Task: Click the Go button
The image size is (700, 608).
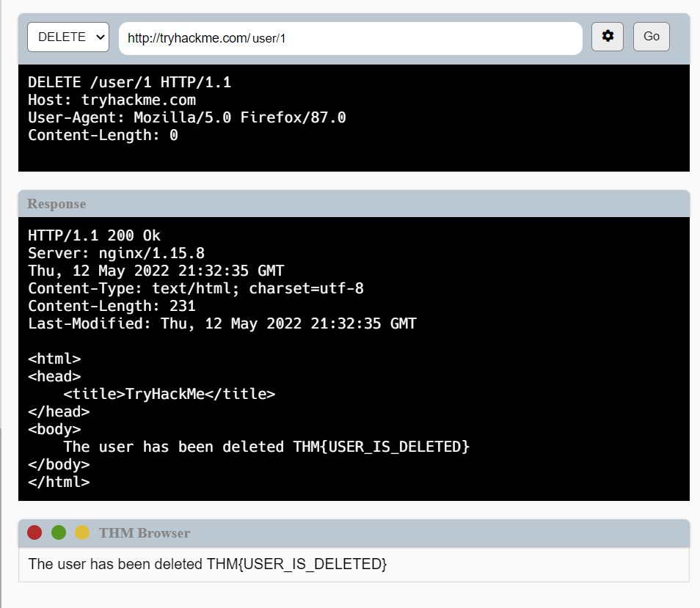Action: [652, 37]
